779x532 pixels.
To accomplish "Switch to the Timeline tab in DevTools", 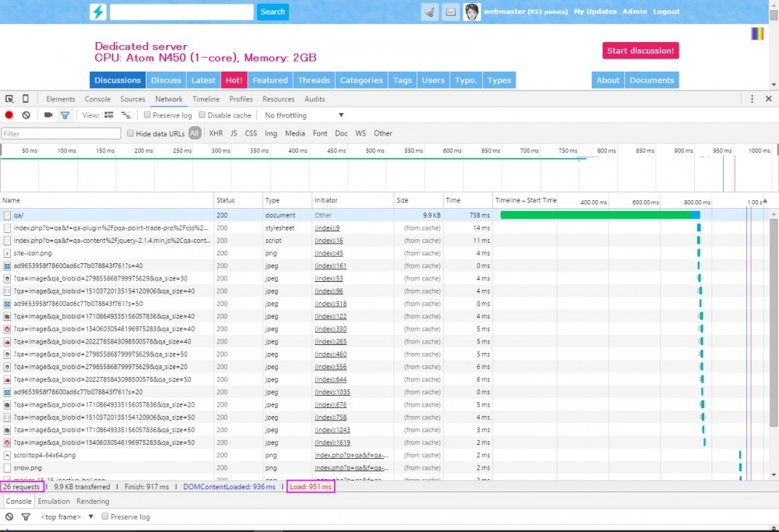I will [x=206, y=99].
